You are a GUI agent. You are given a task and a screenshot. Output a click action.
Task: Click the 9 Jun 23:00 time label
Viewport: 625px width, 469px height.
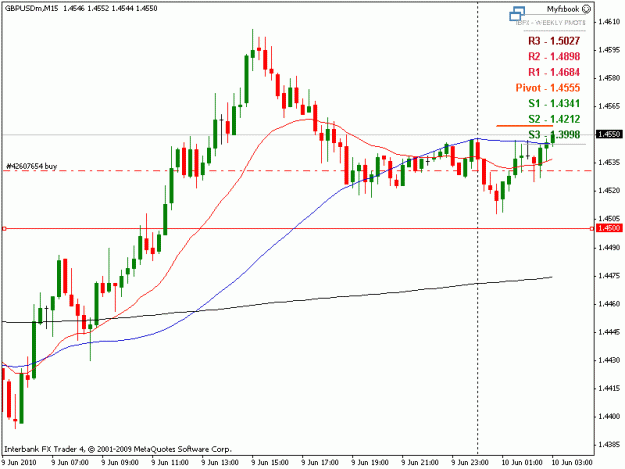pos(470,463)
